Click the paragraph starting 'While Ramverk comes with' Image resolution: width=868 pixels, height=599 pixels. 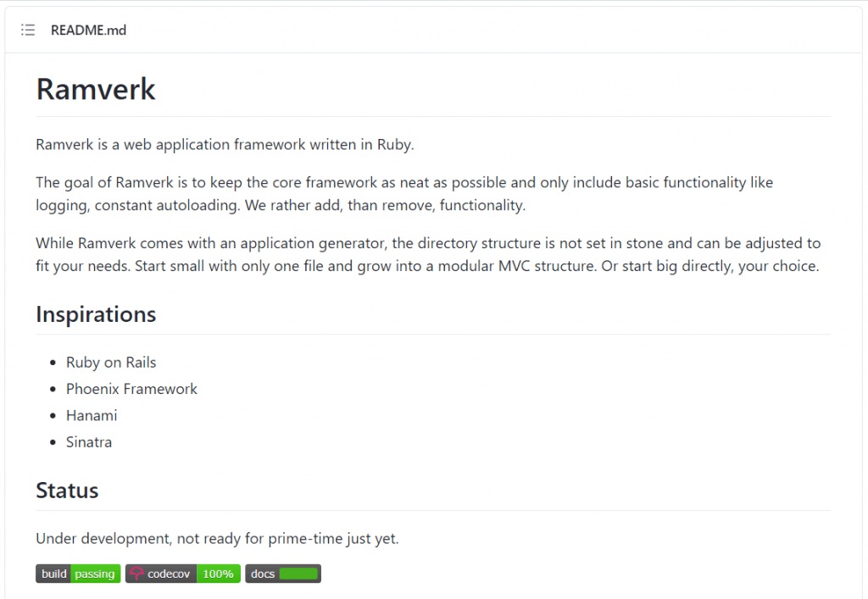point(428,254)
